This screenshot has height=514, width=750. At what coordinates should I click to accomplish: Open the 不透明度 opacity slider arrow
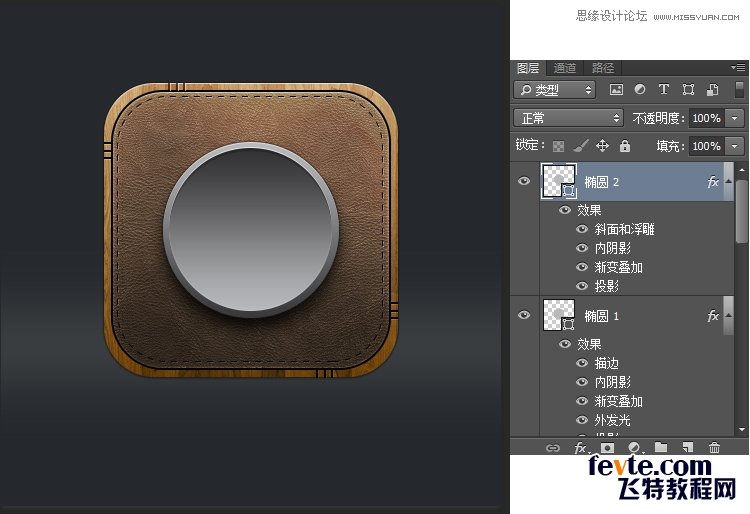click(735, 118)
